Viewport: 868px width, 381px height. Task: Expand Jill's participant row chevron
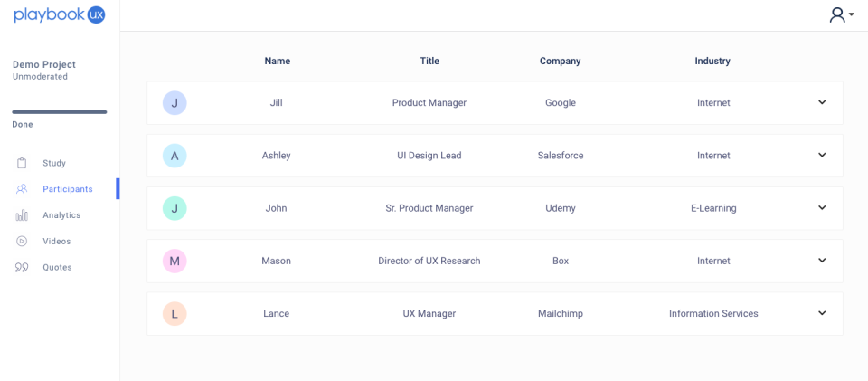(822, 102)
